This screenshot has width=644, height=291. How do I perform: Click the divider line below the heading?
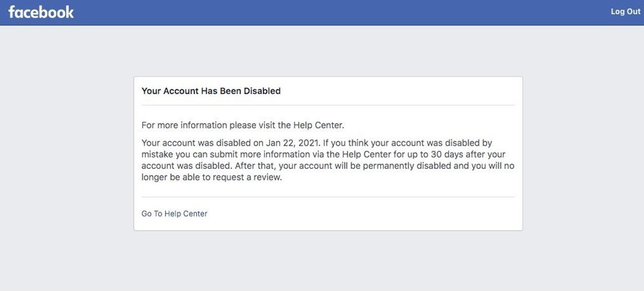click(328, 105)
